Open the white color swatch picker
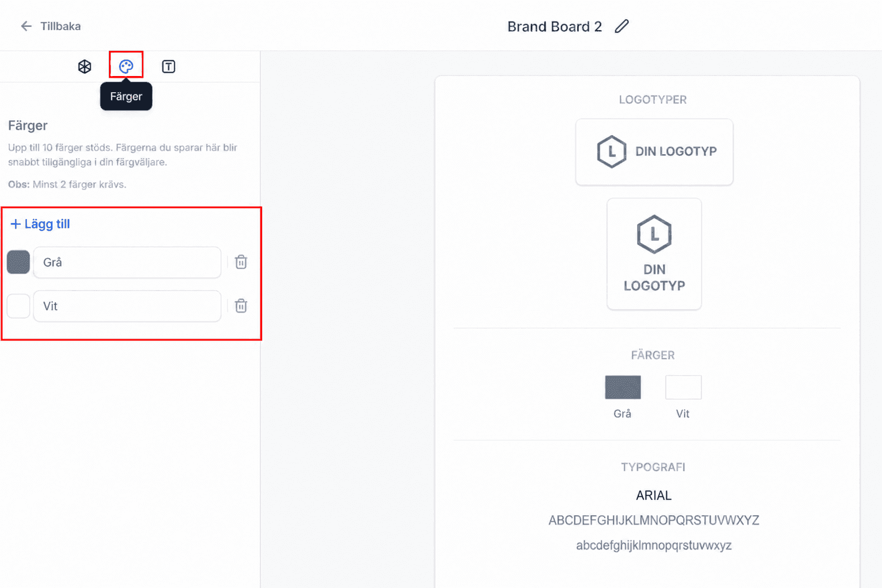 (x=18, y=306)
